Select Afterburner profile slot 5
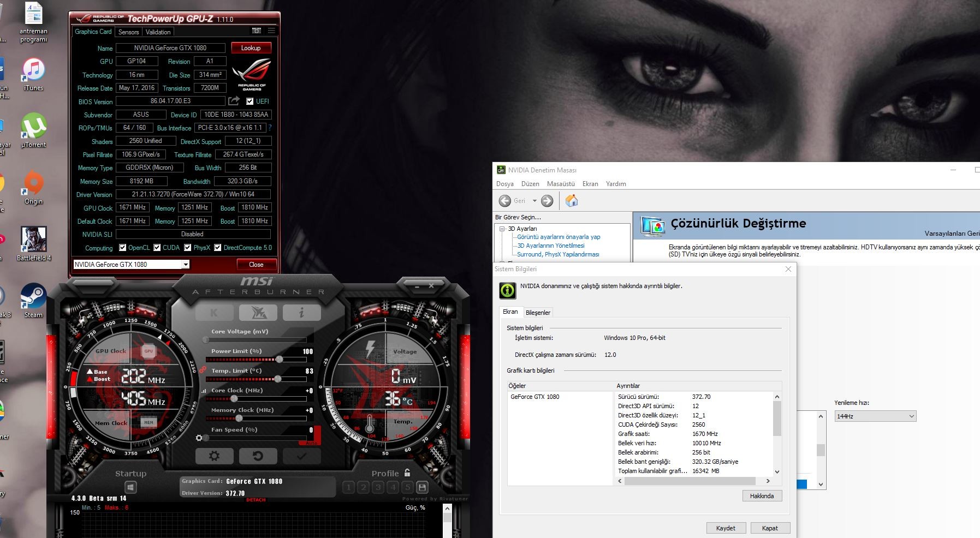This screenshot has width=980, height=538. [407, 487]
